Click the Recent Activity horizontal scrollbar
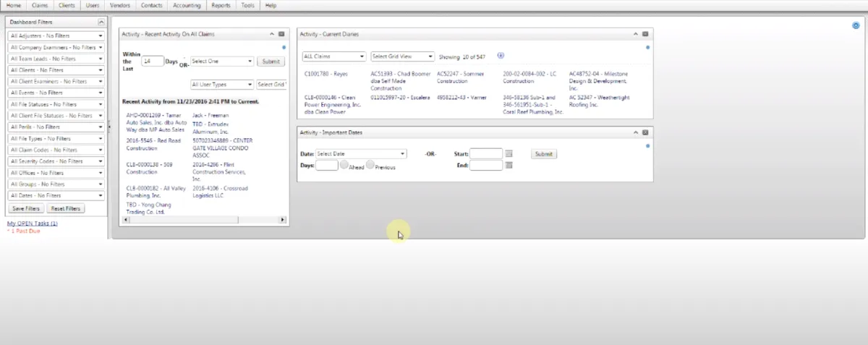The width and height of the screenshot is (868, 345). point(203,220)
